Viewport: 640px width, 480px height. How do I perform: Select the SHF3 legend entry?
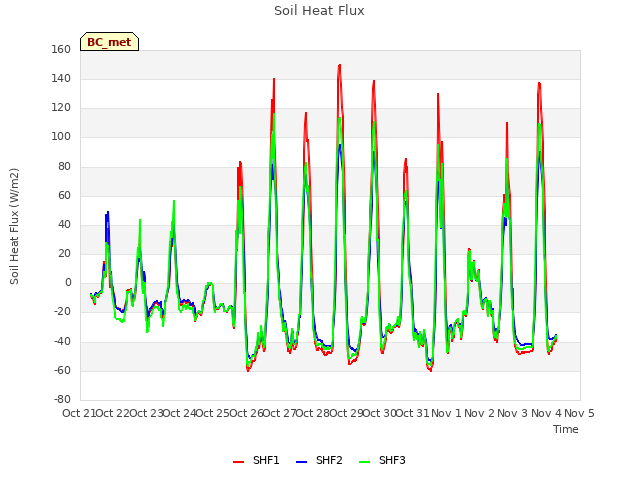[x=382, y=460]
